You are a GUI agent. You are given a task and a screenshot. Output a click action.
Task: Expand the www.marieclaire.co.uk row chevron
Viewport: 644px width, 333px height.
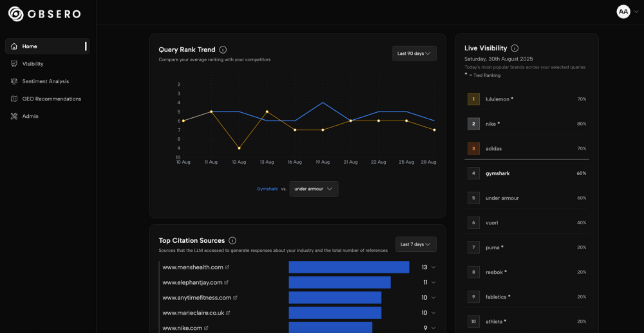(x=433, y=313)
